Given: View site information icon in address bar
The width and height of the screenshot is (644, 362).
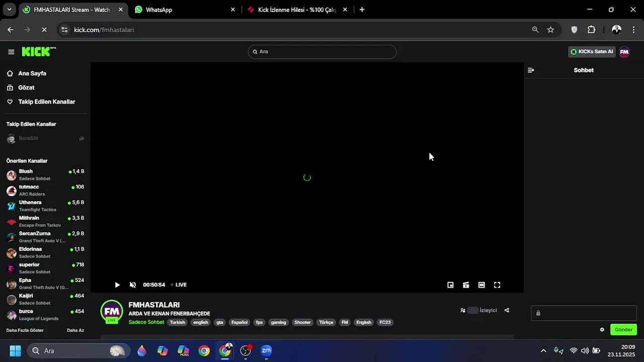Looking at the screenshot, I should click(x=64, y=30).
